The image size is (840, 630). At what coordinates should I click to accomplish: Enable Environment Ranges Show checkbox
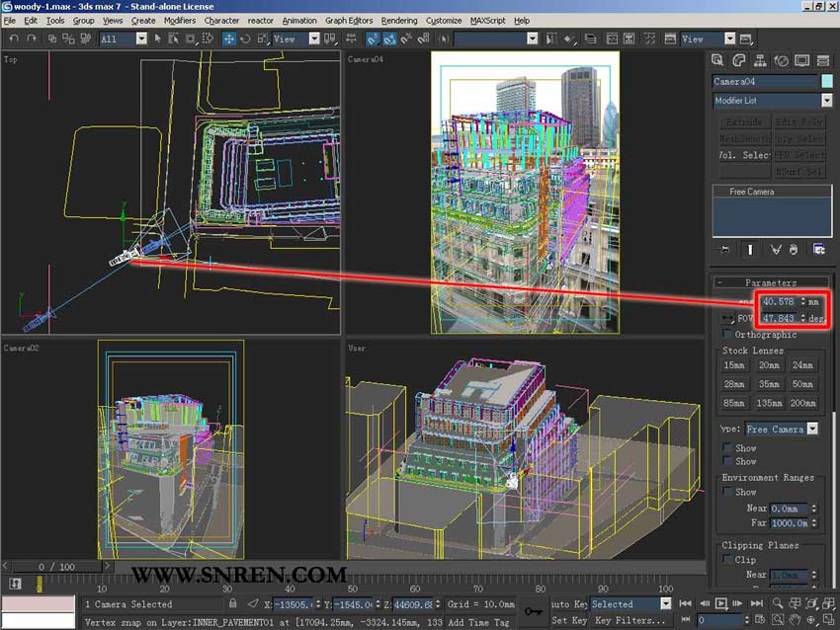tap(726, 492)
